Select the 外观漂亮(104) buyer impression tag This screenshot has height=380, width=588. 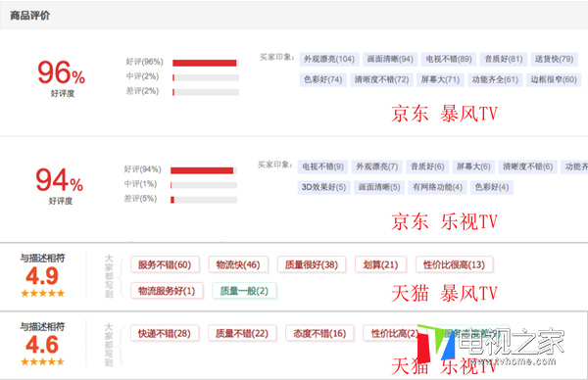329,59
